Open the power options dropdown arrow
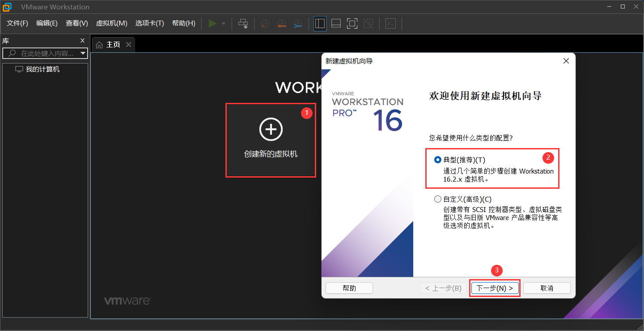Screen dimensions: 644x331 tap(224, 24)
